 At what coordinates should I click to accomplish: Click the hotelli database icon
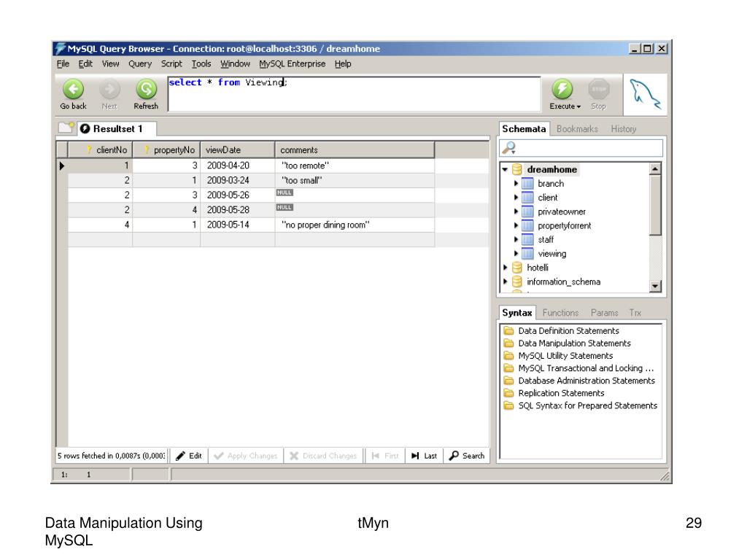[517, 268]
